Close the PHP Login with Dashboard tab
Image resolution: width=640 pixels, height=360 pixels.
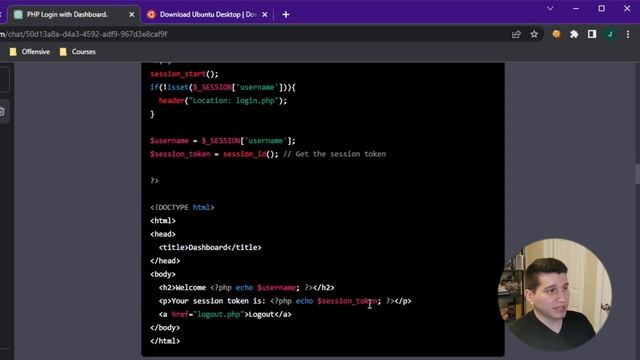[x=131, y=15]
